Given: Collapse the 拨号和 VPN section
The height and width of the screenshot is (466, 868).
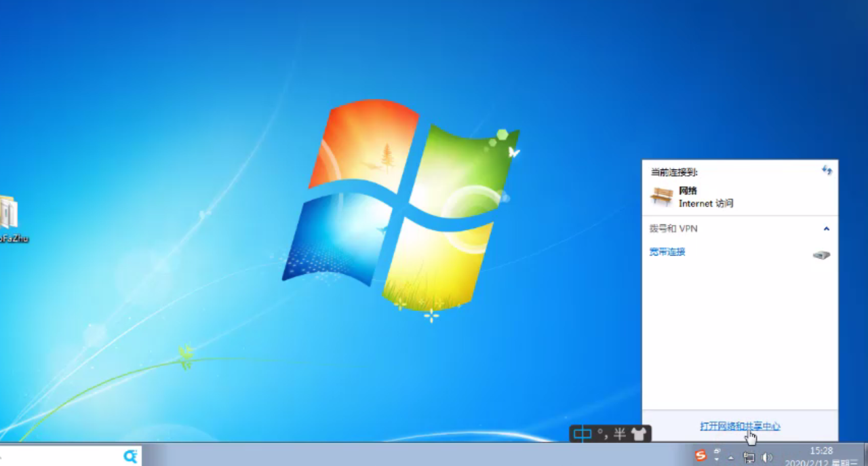Looking at the screenshot, I should [x=826, y=229].
